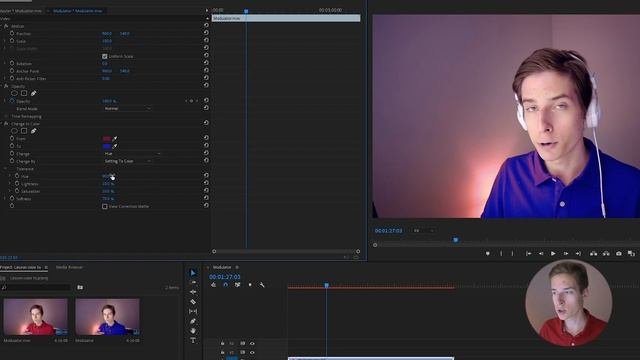Toggle the Rotation animation stopwatch
Image resolution: width=640 pixels, height=360 pixels.
(12, 63)
